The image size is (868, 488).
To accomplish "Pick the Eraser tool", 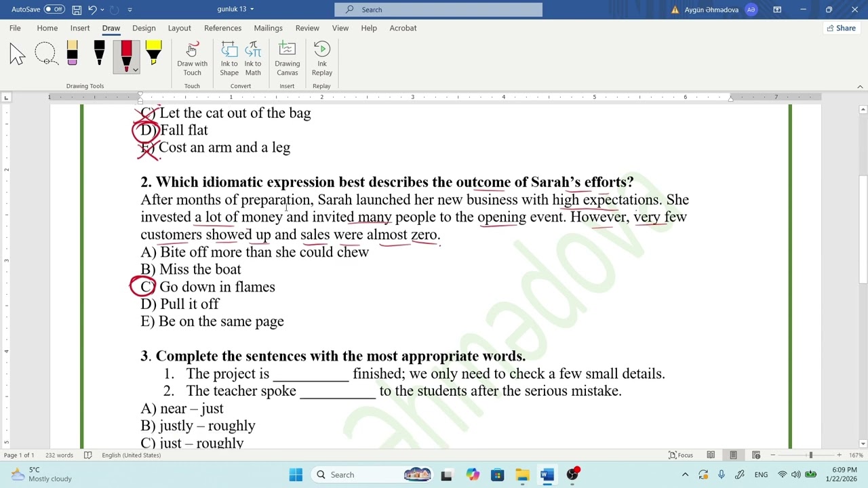I will pos(72,54).
